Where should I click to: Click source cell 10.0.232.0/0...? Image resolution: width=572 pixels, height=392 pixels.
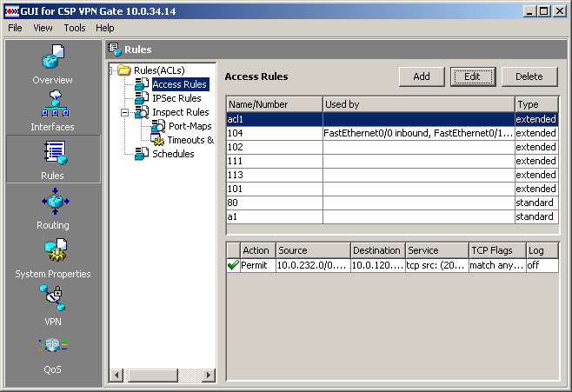(313, 265)
